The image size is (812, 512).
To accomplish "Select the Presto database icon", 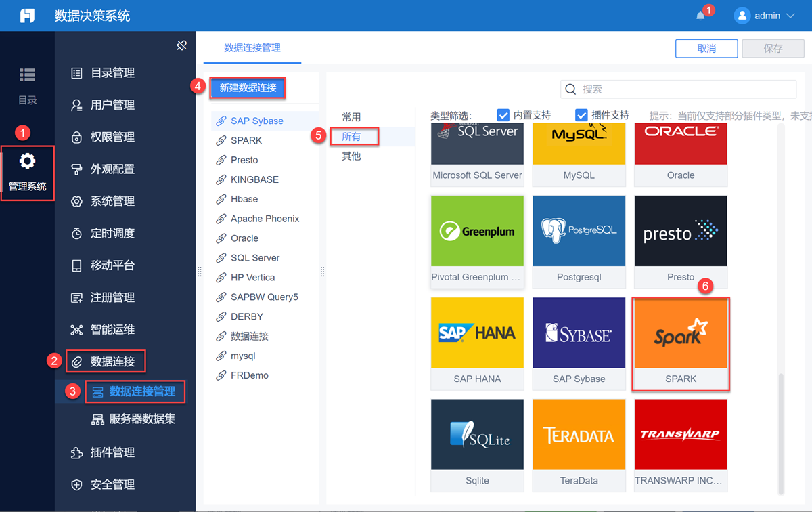I will [681, 231].
